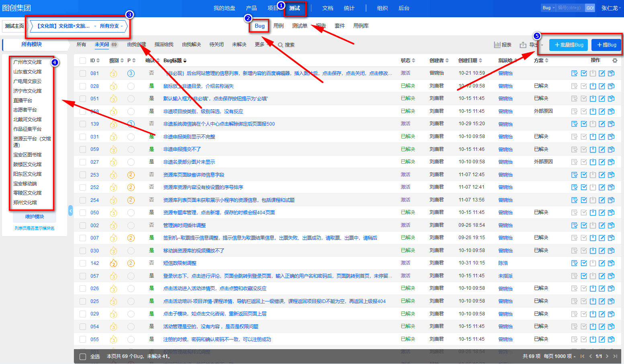Open the 统计 top menu
The height and width of the screenshot is (364, 624).
click(349, 8)
